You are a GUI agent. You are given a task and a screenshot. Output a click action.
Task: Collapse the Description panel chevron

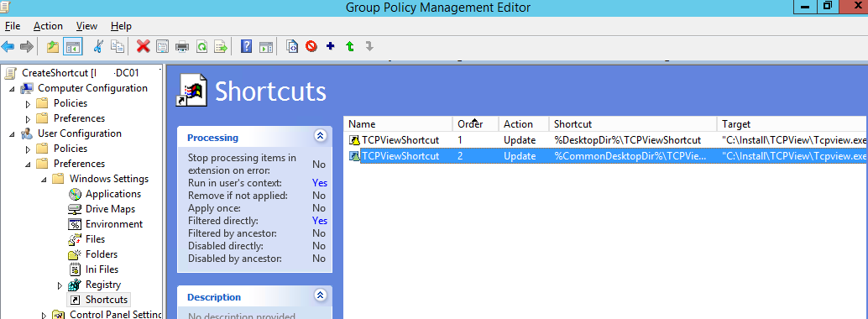pyautogui.click(x=320, y=295)
